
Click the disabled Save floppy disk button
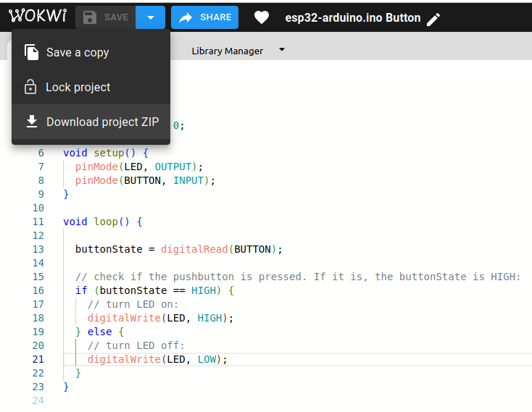pyautogui.click(x=105, y=17)
